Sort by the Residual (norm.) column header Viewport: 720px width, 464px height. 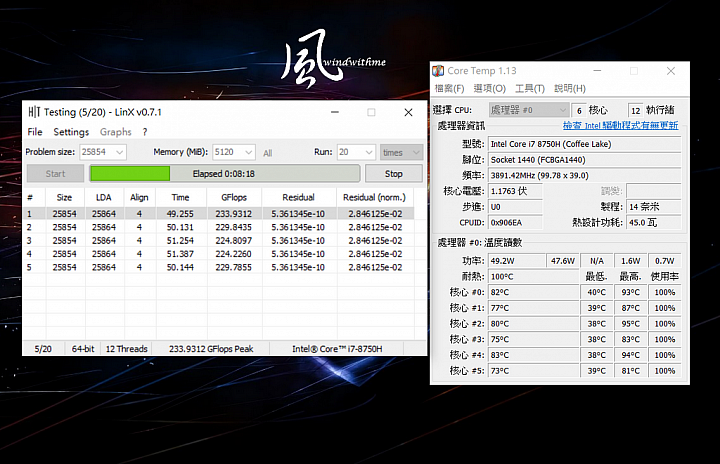click(375, 198)
